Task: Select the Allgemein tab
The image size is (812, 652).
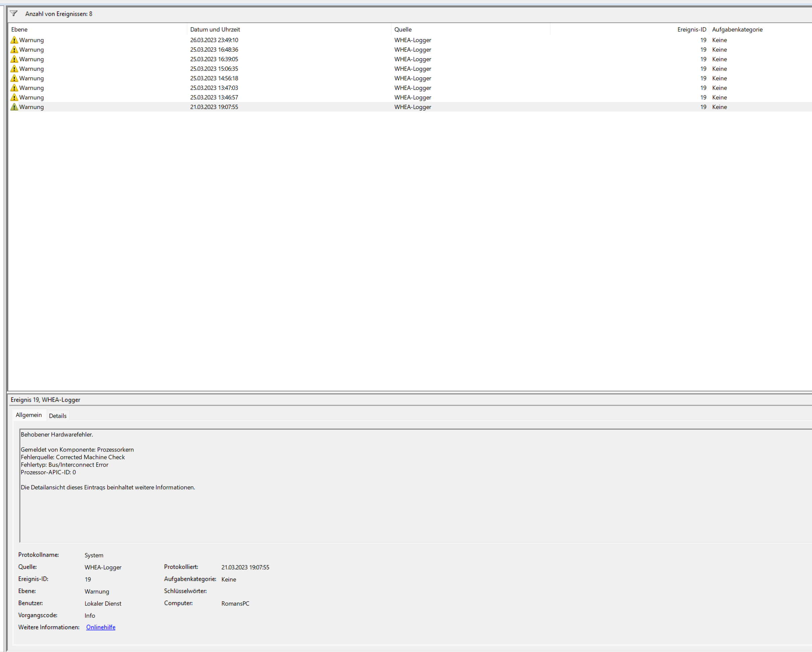Action: [28, 415]
